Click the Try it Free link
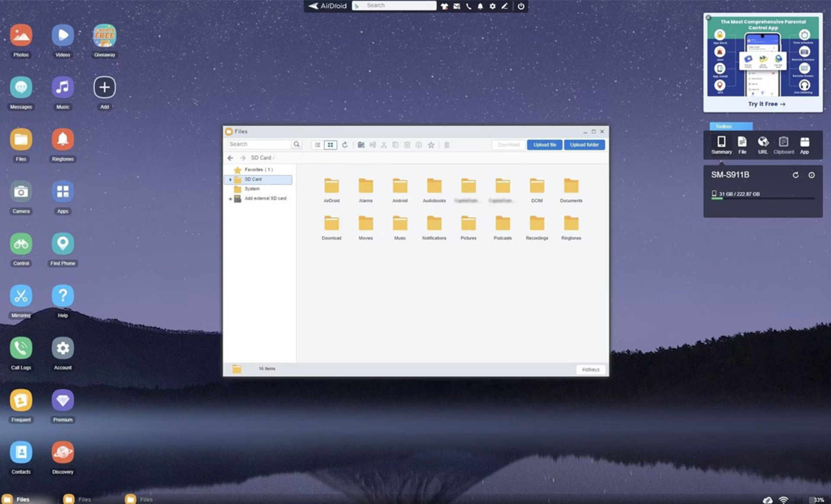The width and height of the screenshot is (831, 504). pyautogui.click(x=767, y=104)
